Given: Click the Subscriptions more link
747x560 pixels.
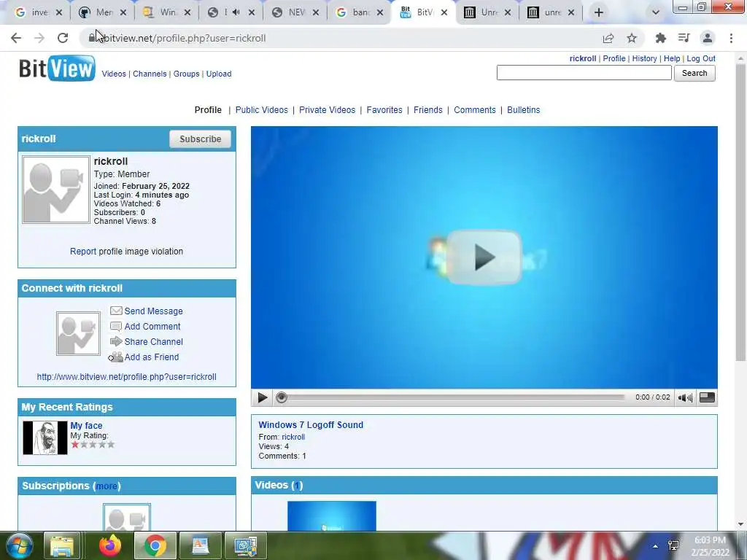Looking at the screenshot, I should pyautogui.click(x=107, y=486).
